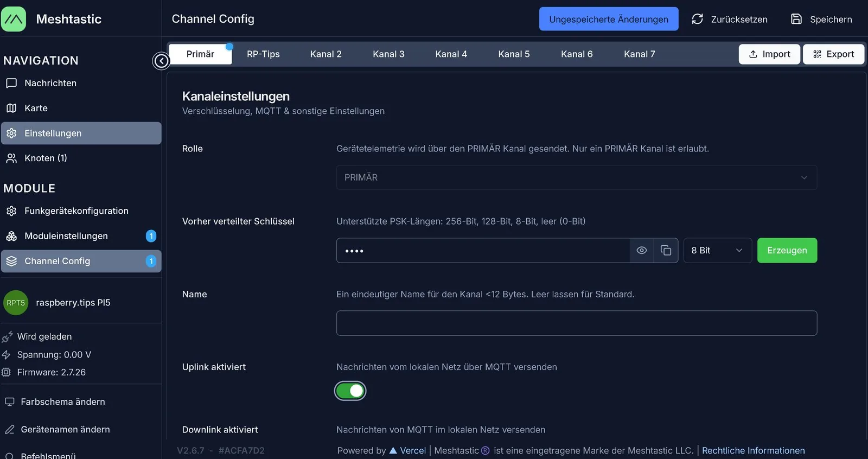Screen dimensions: 868x459
Task: Click the Export QR button
Action: coord(833,54)
